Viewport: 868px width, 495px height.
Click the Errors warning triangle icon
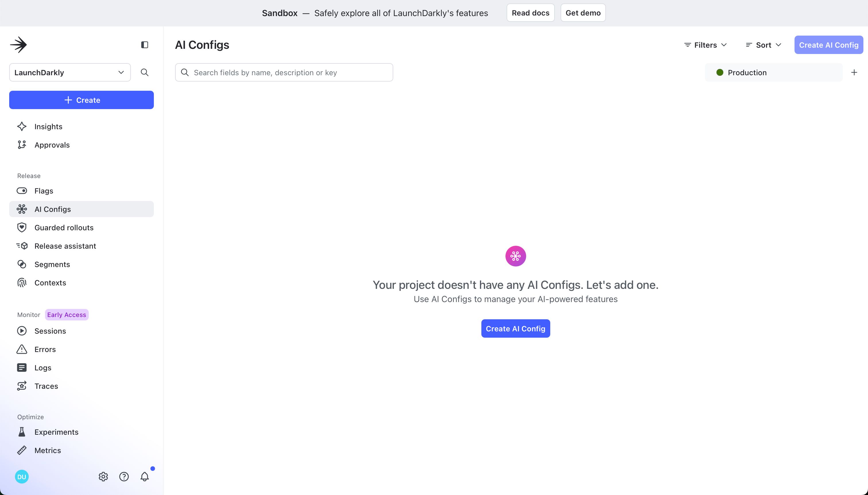[x=22, y=349]
